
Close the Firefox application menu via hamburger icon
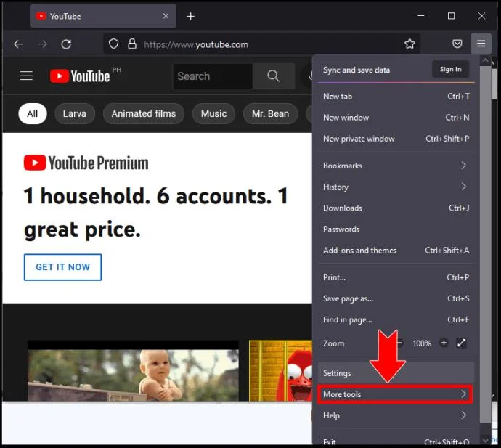(x=481, y=44)
